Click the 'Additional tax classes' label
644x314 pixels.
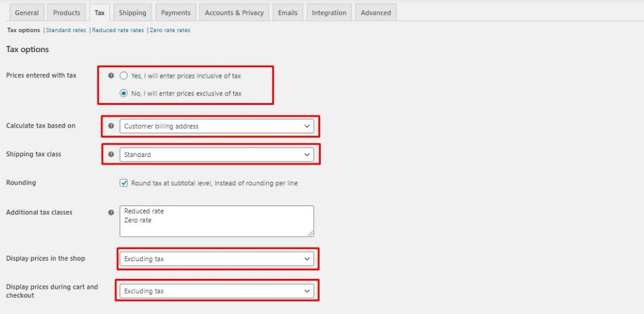39,212
